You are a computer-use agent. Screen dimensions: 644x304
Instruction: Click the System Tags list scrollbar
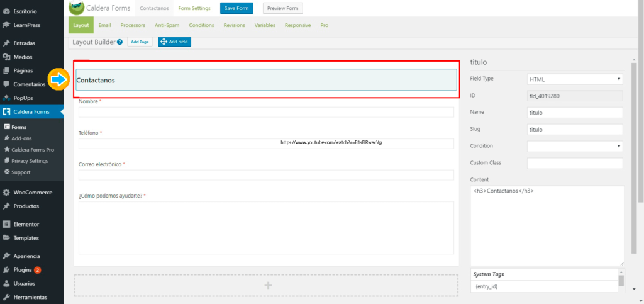pyautogui.click(x=621, y=280)
